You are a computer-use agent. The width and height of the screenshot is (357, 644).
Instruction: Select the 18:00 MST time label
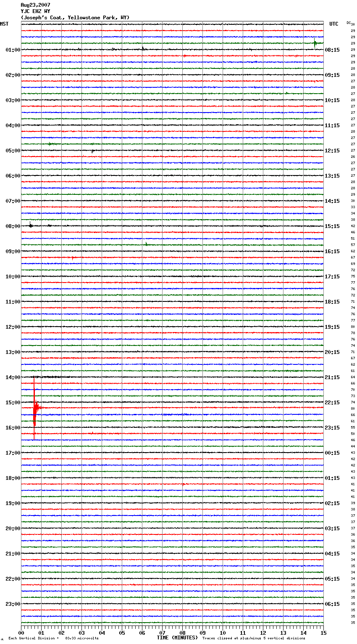pyautogui.click(x=13, y=478)
